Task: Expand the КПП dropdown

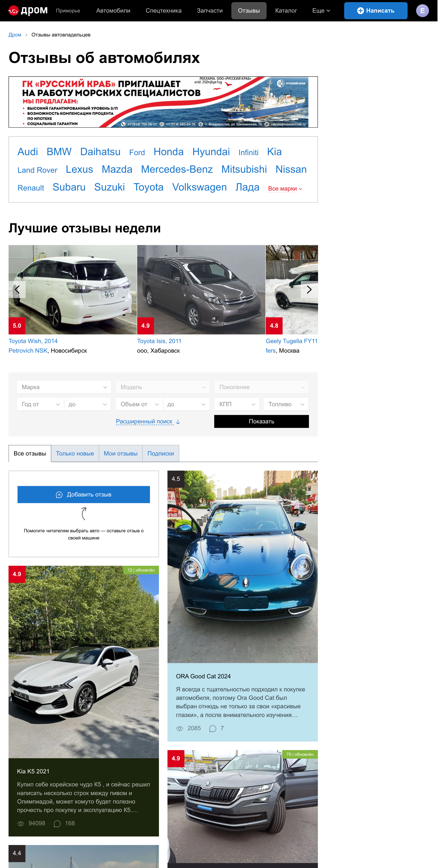Action: pyautogui.click(x=237, y=404)
